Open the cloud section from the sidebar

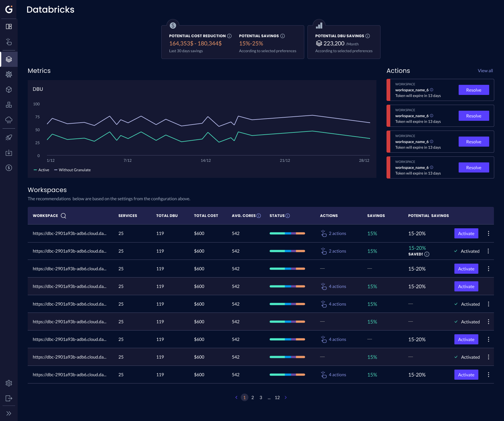(9, 120)
